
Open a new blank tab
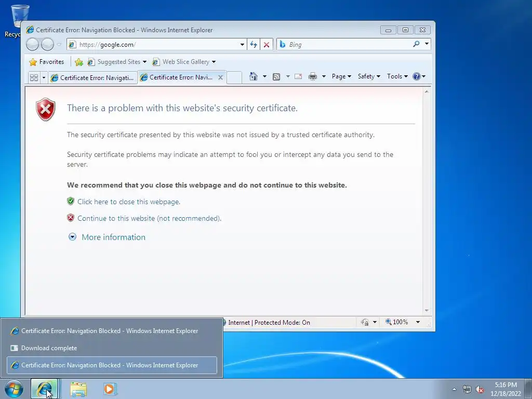tap(234, 78)
